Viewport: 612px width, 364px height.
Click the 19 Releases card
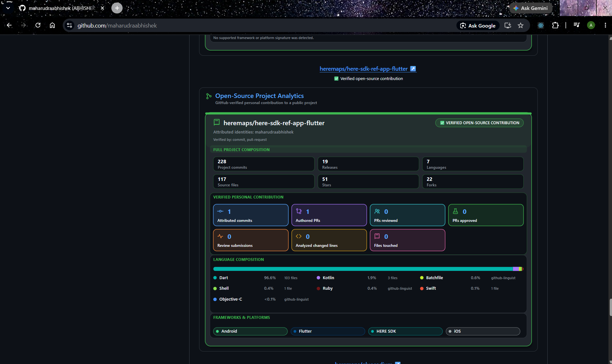[x=368, y=164]
